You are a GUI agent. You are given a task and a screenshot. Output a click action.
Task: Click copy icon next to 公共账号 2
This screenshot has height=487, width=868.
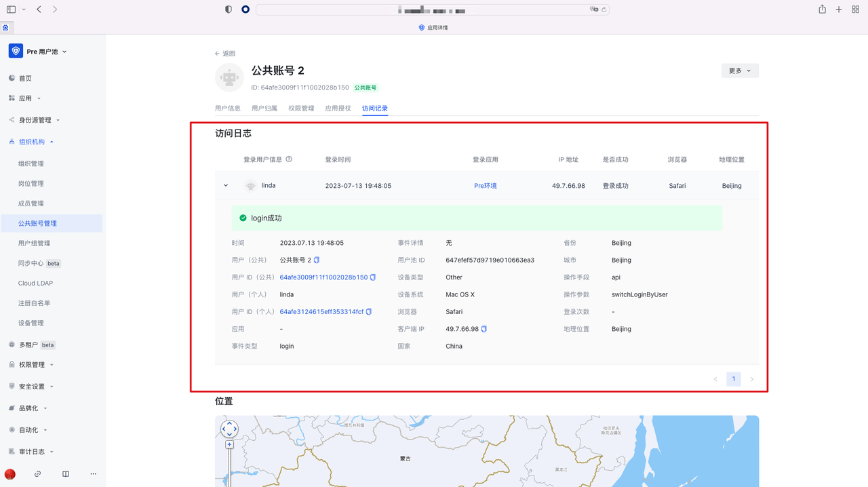[x=317, y=260]
